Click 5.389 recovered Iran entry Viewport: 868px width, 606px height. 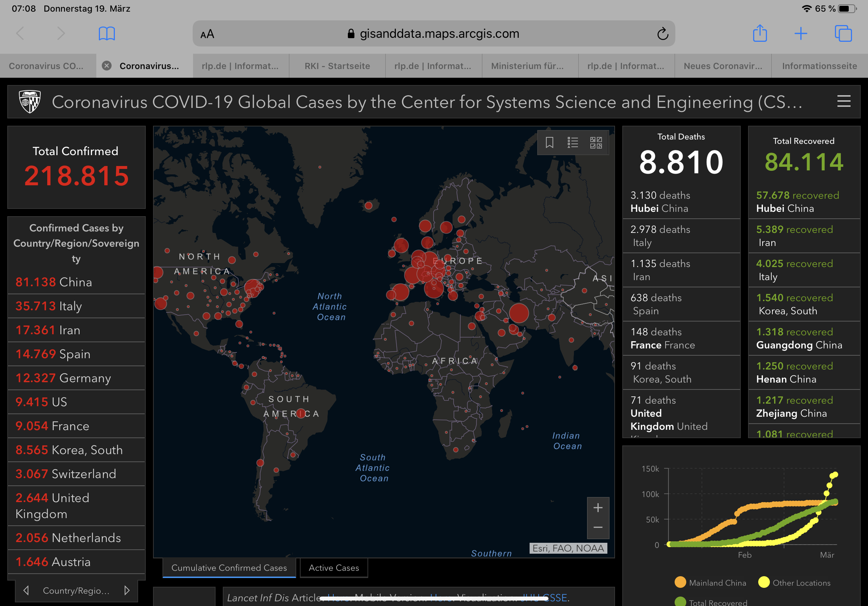tap(804, 236)
